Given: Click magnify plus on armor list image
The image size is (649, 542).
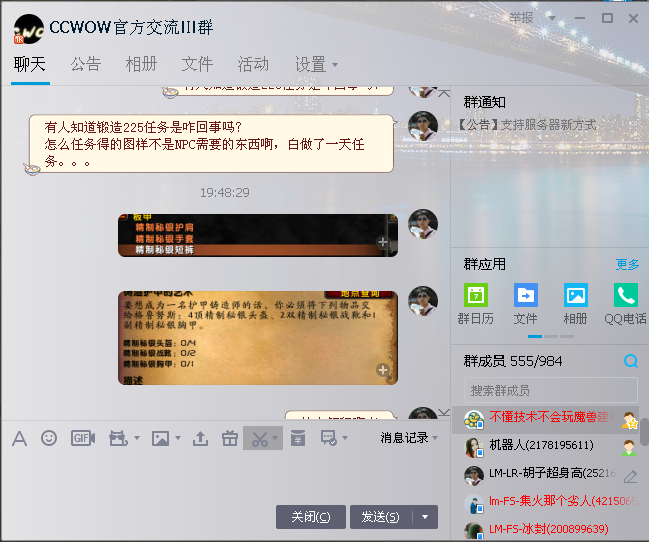Looking at the screenshot, I should click(383, 243).
